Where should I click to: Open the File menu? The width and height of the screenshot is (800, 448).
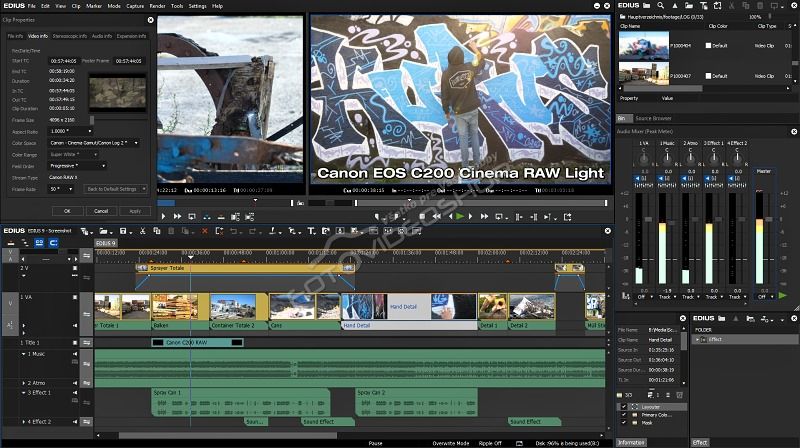click(x=32, y=6)
